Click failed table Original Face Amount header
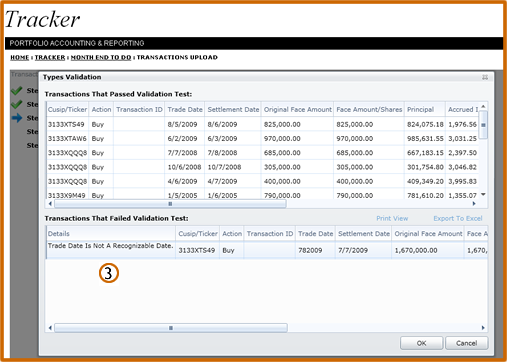Viewport: 507px width, 362px height. point(428,234)
